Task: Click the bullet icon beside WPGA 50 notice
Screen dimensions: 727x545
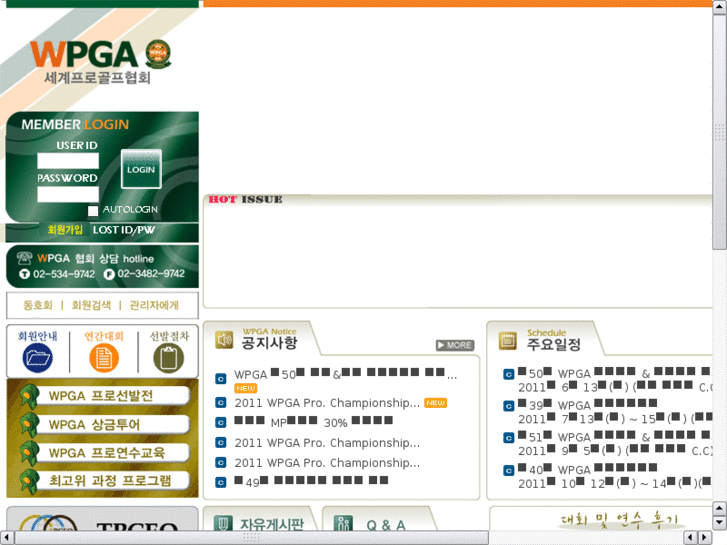Action: point(221,379)
